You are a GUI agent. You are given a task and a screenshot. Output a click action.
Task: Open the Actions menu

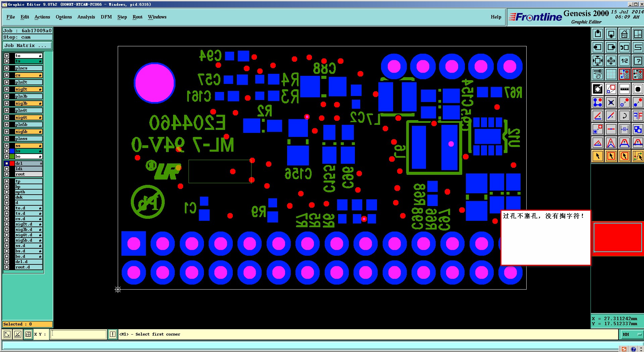pos(42,17)
